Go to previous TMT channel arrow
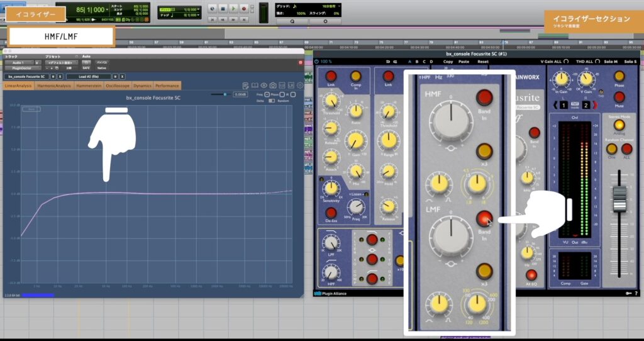This screenshot has width=644, height=341. point(555,106)
